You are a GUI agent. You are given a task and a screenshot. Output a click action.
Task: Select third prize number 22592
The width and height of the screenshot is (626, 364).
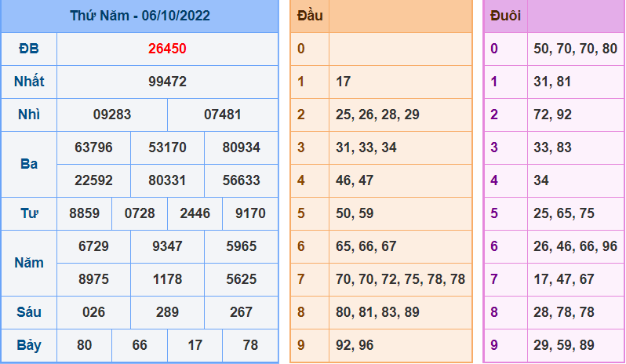coord(94,180)
